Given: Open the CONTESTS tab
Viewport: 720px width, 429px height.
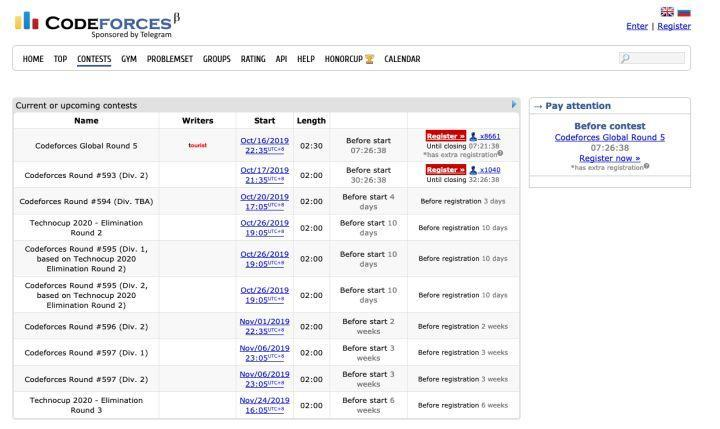Looking at the screenshot, I should click(x=94, y=59).
